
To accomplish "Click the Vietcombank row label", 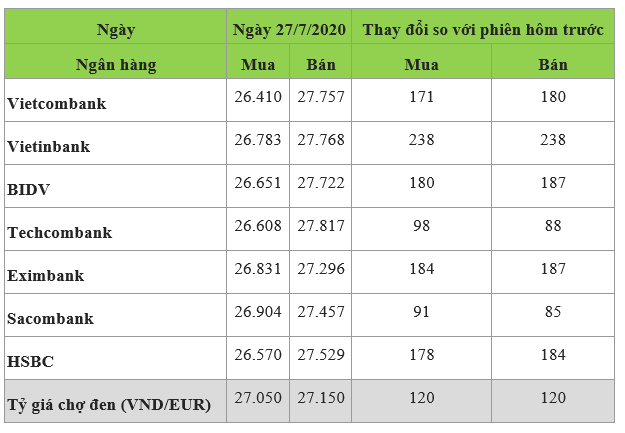I will (57, 104).
